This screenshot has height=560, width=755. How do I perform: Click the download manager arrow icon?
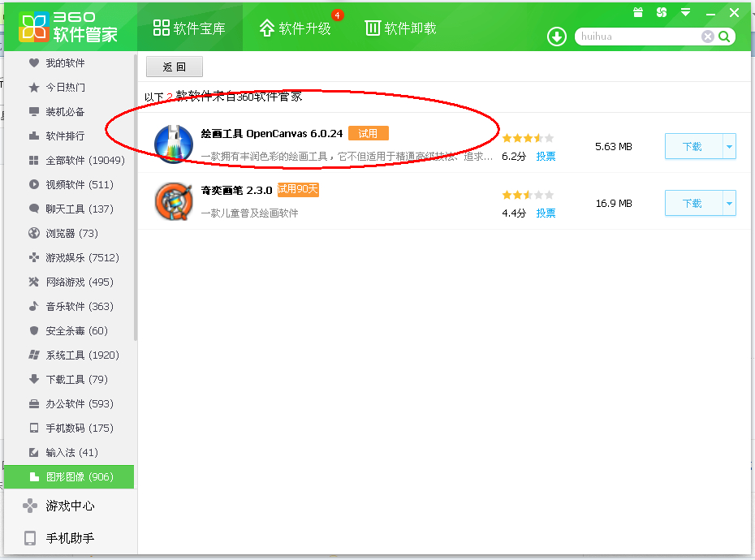pos(557,37)
